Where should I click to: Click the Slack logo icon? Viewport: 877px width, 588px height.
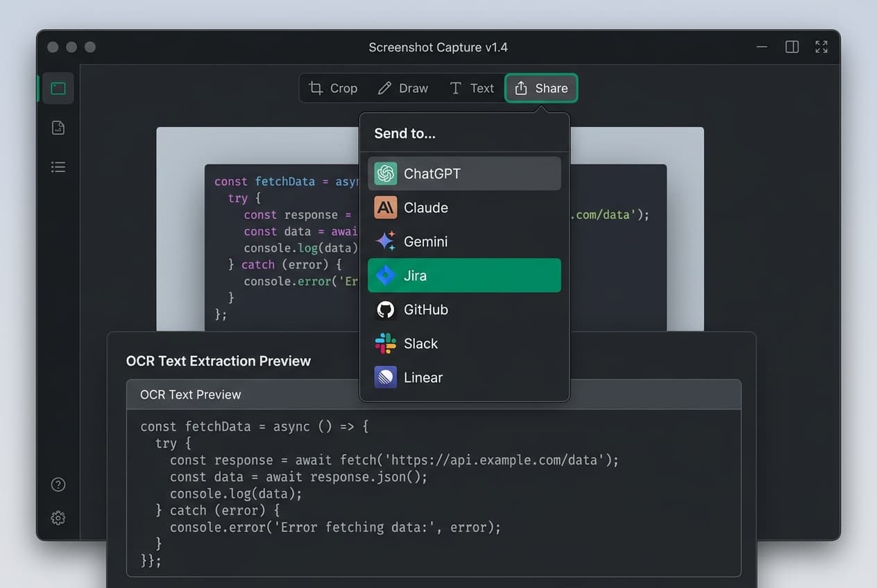tap(386, 343)
